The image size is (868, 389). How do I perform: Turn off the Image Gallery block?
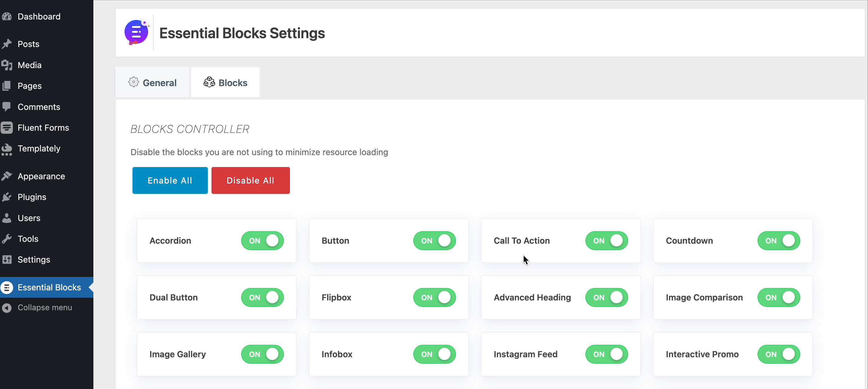pos(262,354)
